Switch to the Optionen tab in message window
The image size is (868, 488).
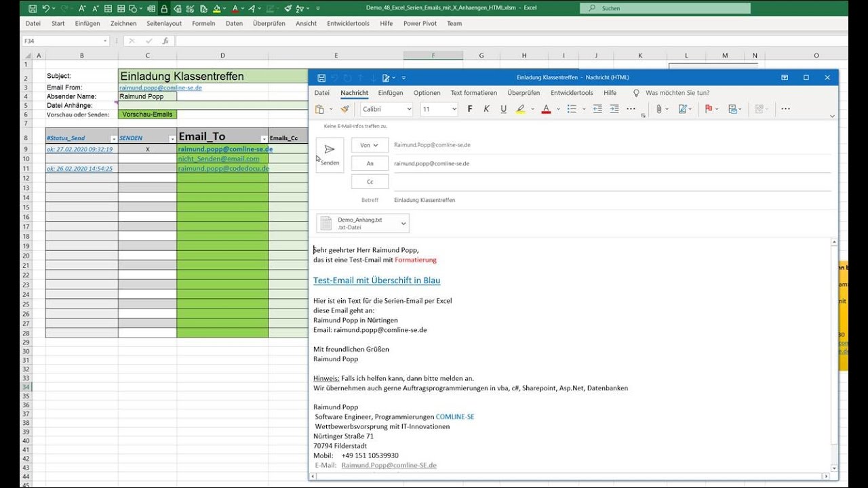tap(427, 93)
